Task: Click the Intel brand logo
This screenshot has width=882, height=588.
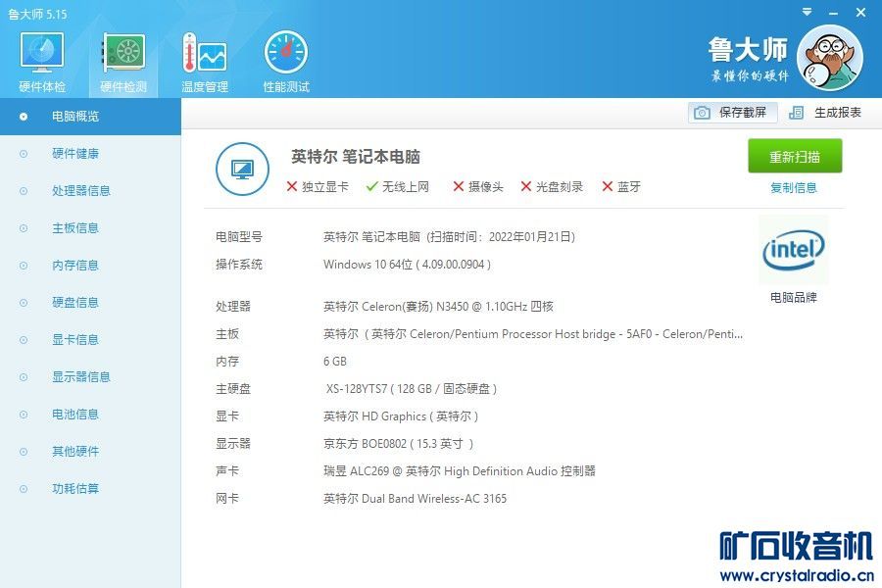Action: (793, 250)
